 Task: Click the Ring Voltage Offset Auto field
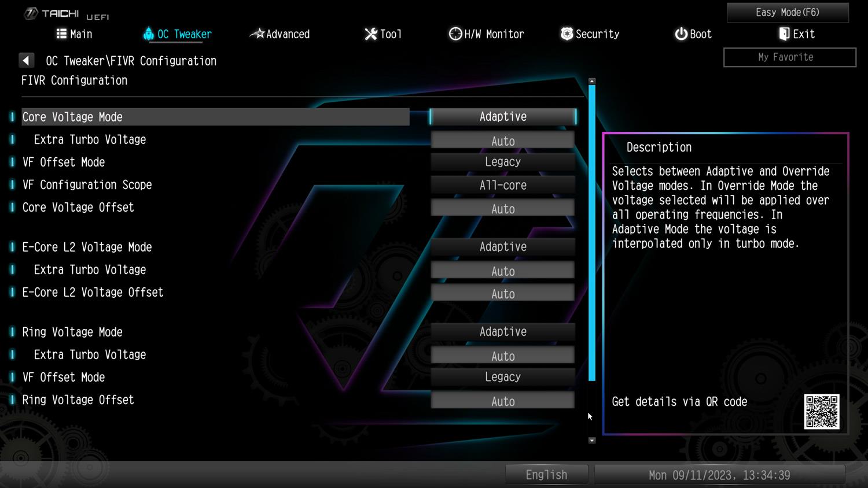tap(503, 401)
